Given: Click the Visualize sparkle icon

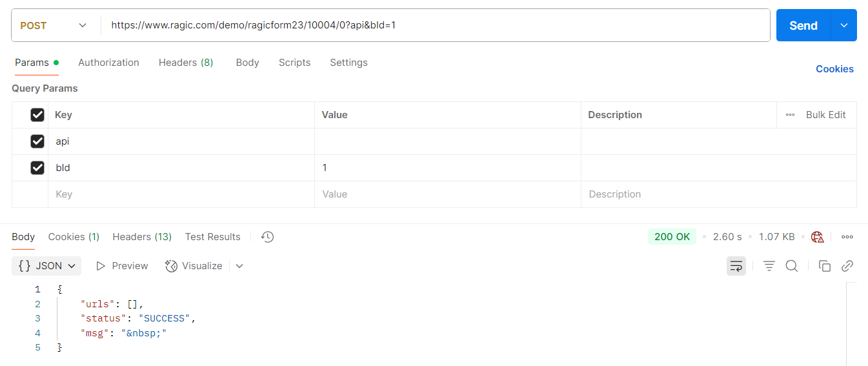Looking at the screenshot, I should pos(171,266).
